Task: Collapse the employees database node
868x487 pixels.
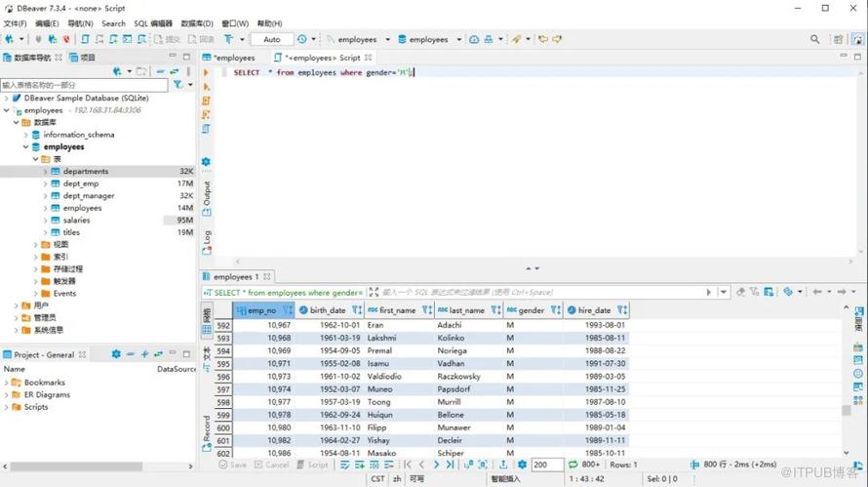Action: coord(25,146)
